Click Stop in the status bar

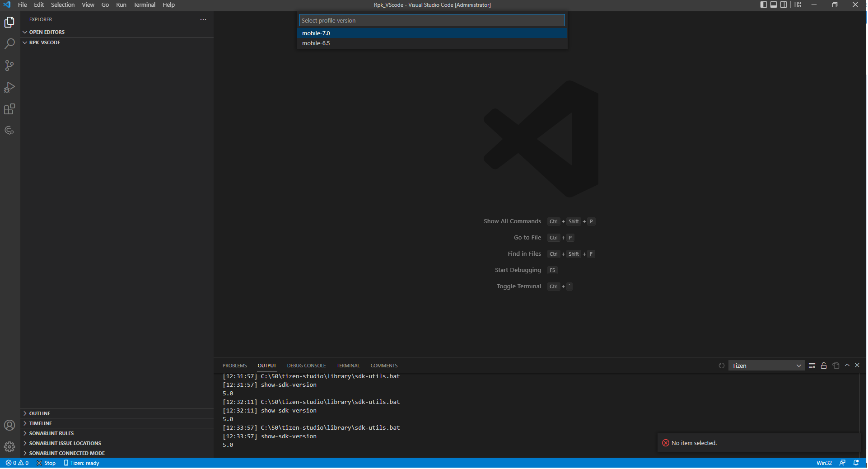[47, 463]
